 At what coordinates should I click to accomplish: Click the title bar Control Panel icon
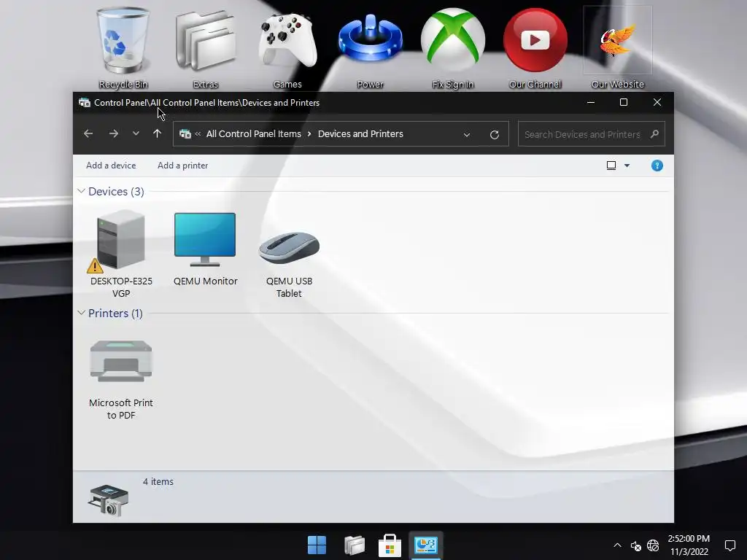(x=85, y=102)
